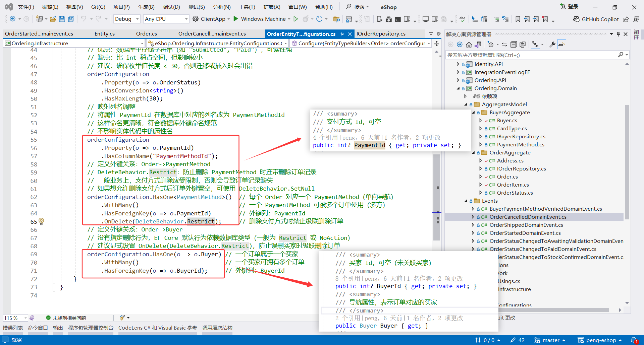
Task: Click the notifications bell in status bar
Action: coord(634,340)
